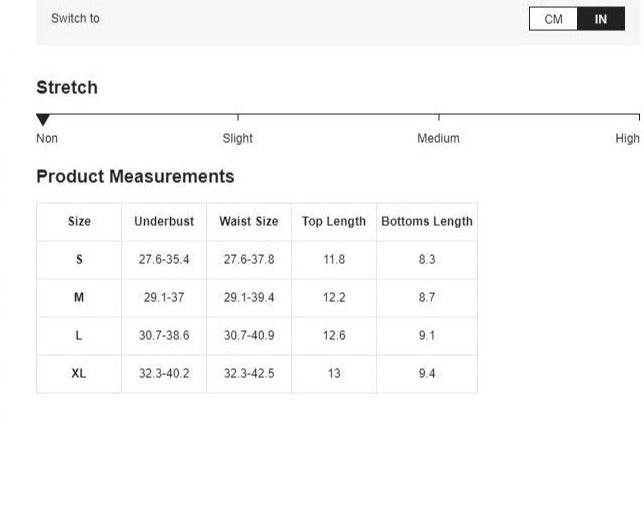Click the Slight stretch tick label
The image size is (644, 505).
(x=238, y=138)
